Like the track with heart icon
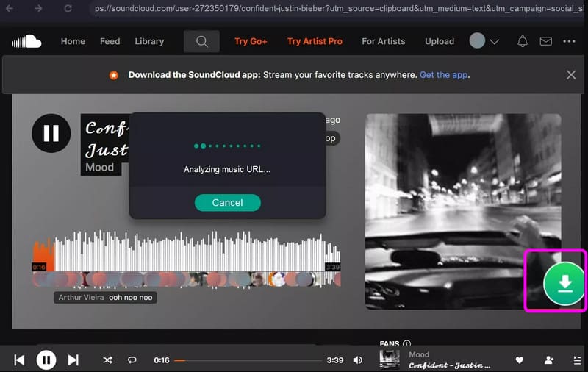 520,360
